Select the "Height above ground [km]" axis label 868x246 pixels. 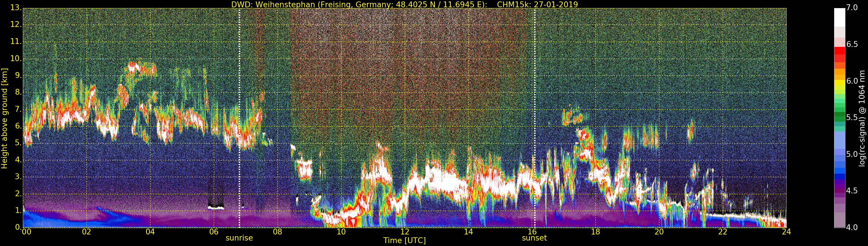(x=4, y=118)
